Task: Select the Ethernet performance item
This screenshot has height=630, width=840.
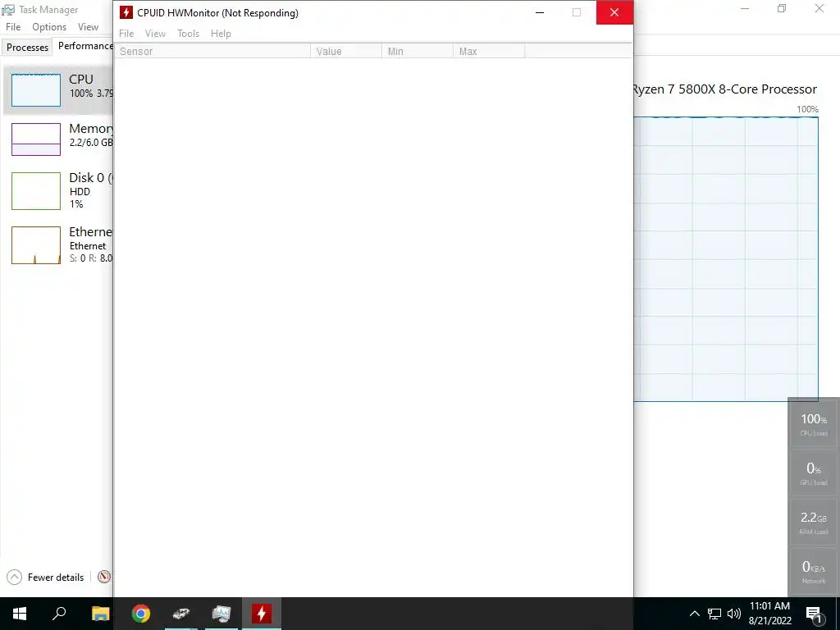Action: (x=58, y=245)
